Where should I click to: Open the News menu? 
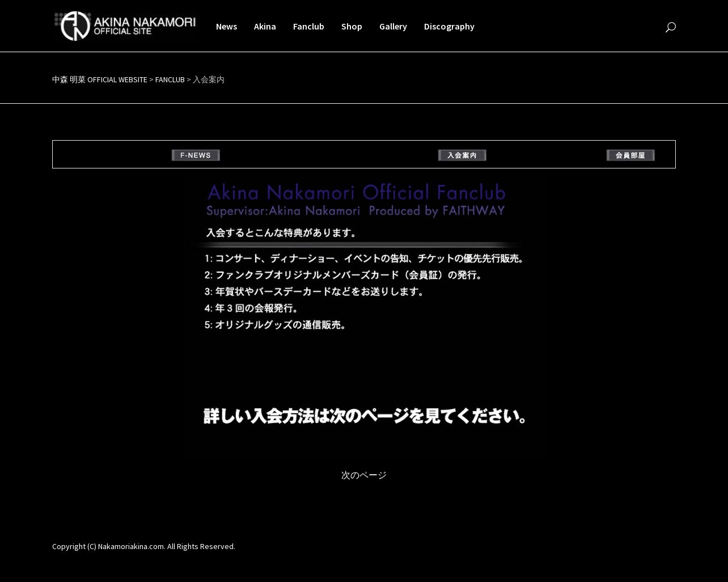point(226,26)
